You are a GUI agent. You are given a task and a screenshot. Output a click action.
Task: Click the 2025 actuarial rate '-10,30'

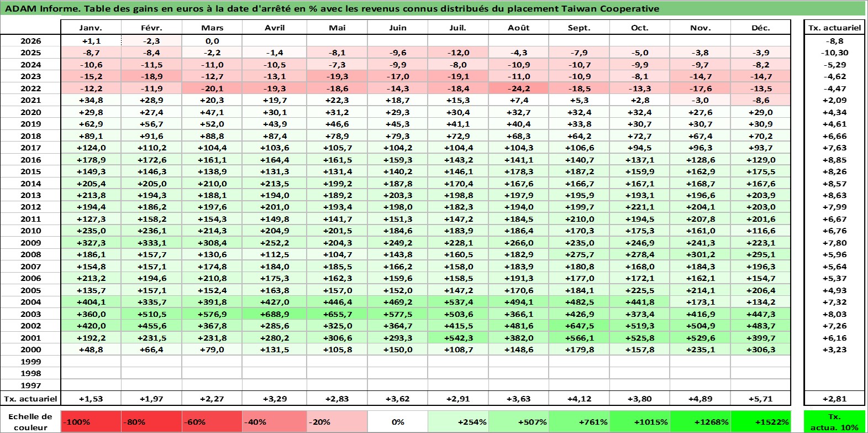[834, 53]
